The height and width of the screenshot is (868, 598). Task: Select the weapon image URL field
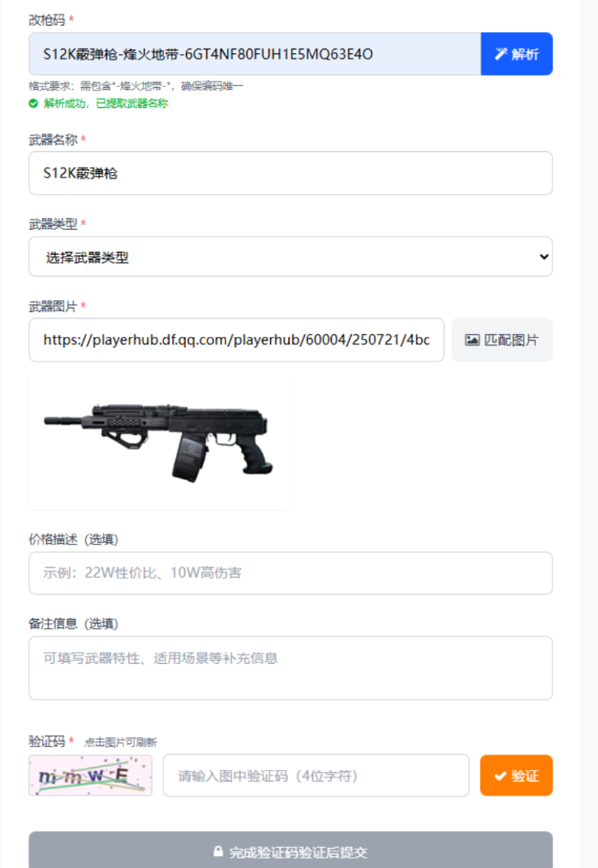point(236,340)
